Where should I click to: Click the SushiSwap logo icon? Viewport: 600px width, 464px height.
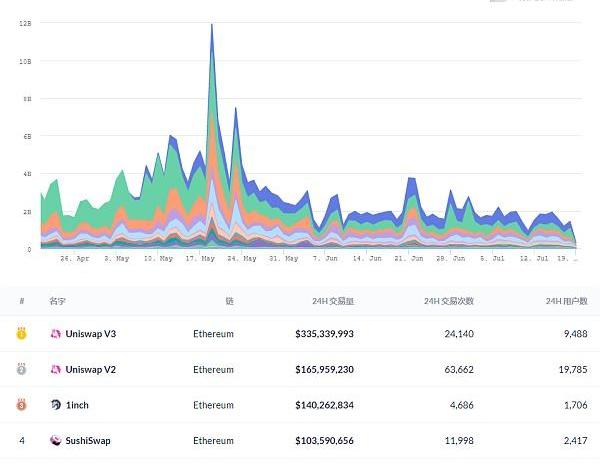click(x=56, y=440)
